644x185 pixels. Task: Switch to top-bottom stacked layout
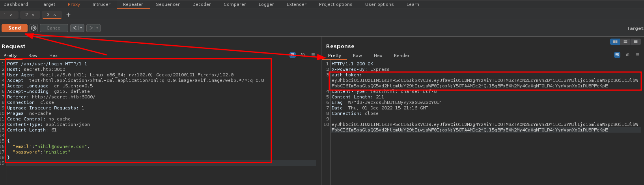click(x=625, y=42)
